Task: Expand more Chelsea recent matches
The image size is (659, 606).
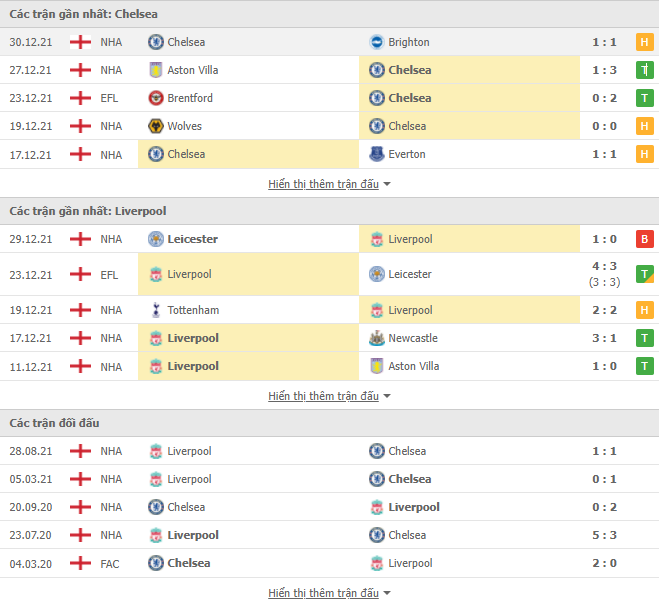Action: pos(329,184)
